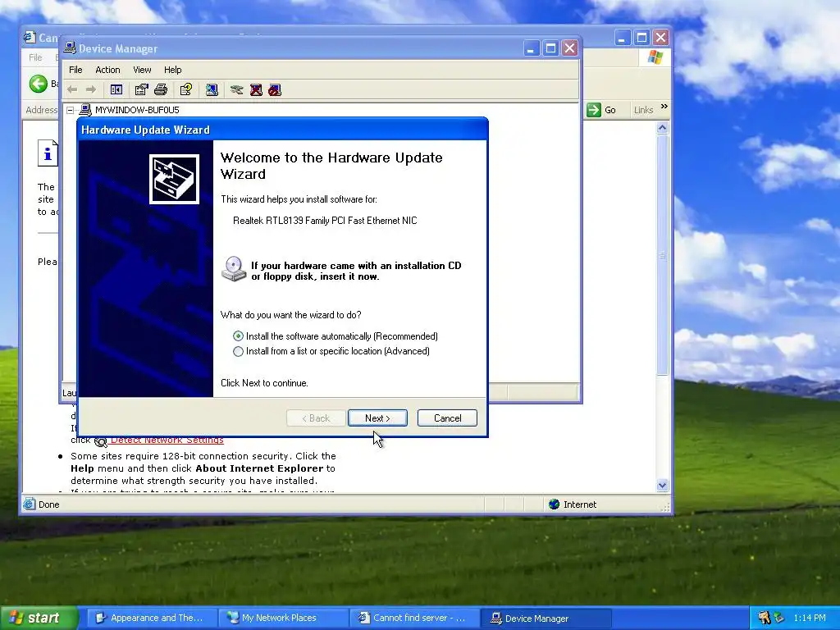Select Install from a list or specific location
This screenshot has width=840, height=630.
(x=331, y=351)
